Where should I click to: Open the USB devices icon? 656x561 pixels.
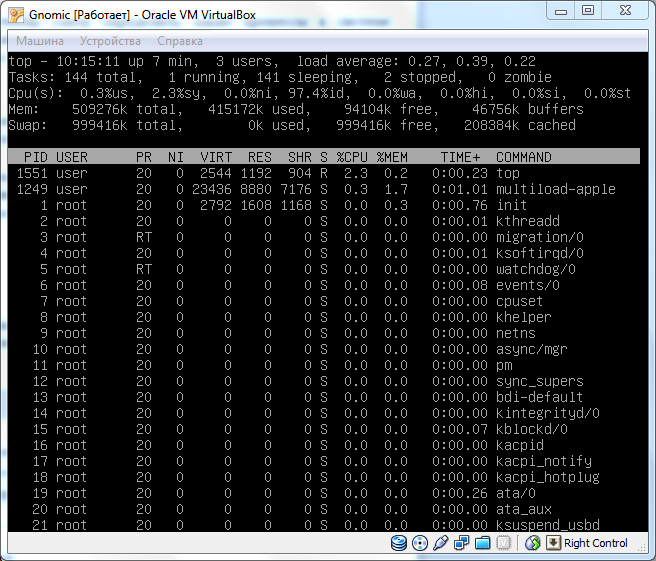[x=440, y=543]
